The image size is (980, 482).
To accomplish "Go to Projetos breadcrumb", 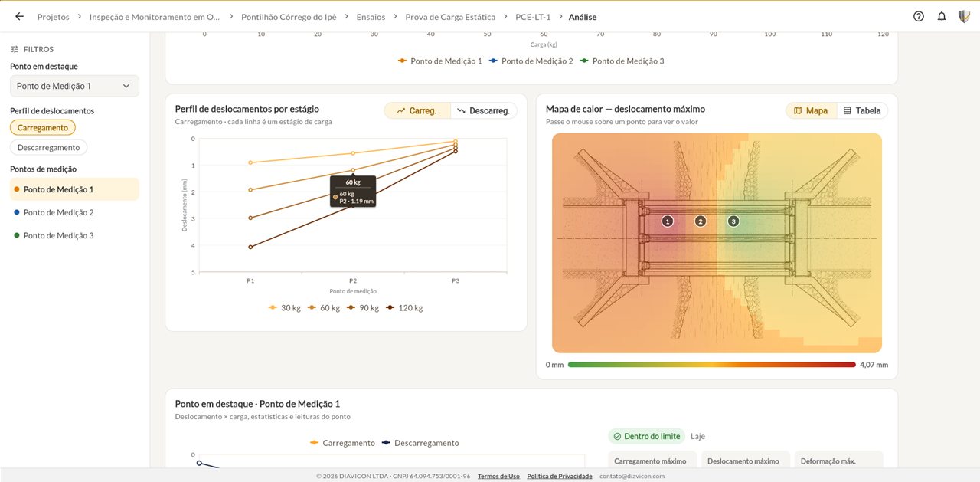I will click(54, 17).
